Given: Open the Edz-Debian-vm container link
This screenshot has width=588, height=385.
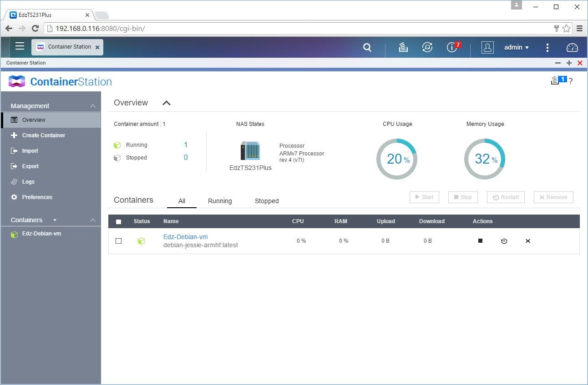Looking at the screenshot, I should pyautogui.click(x=186, y=237).
